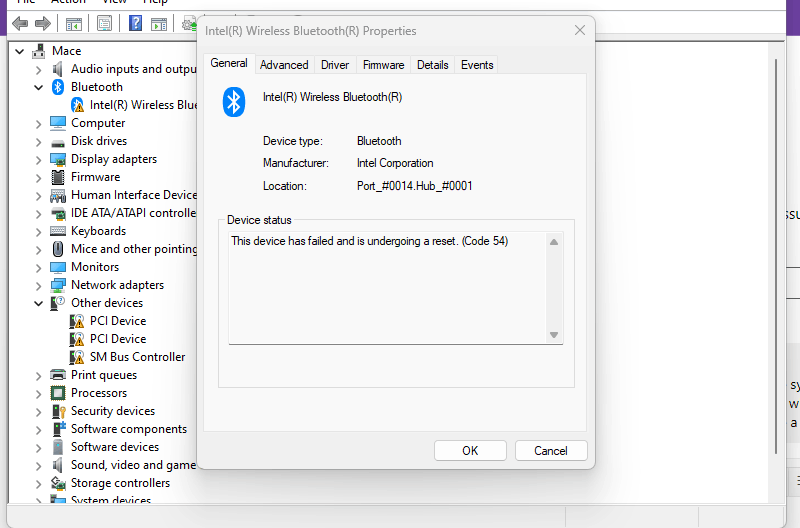This screenshot has height=528, width=800.
Task: Select the 'Monitors' tree label
Action: [x=95, y=267]
